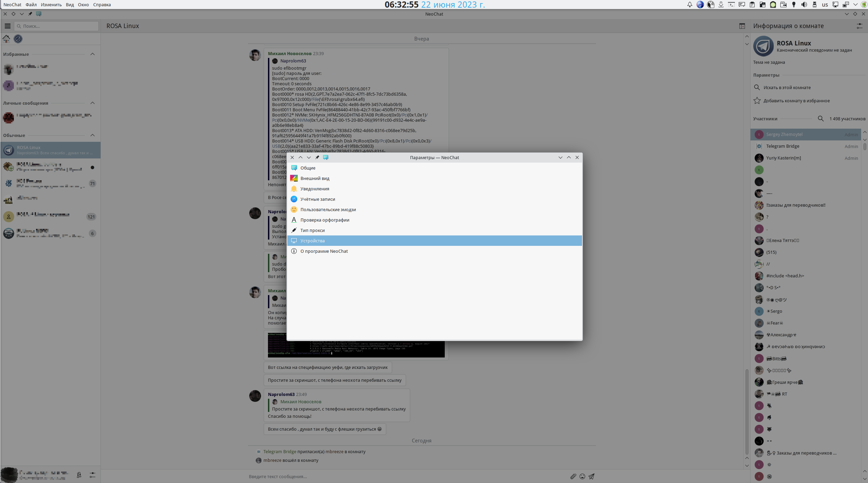
Task: Toggle the room information side panel
Action: click(742, 26)
